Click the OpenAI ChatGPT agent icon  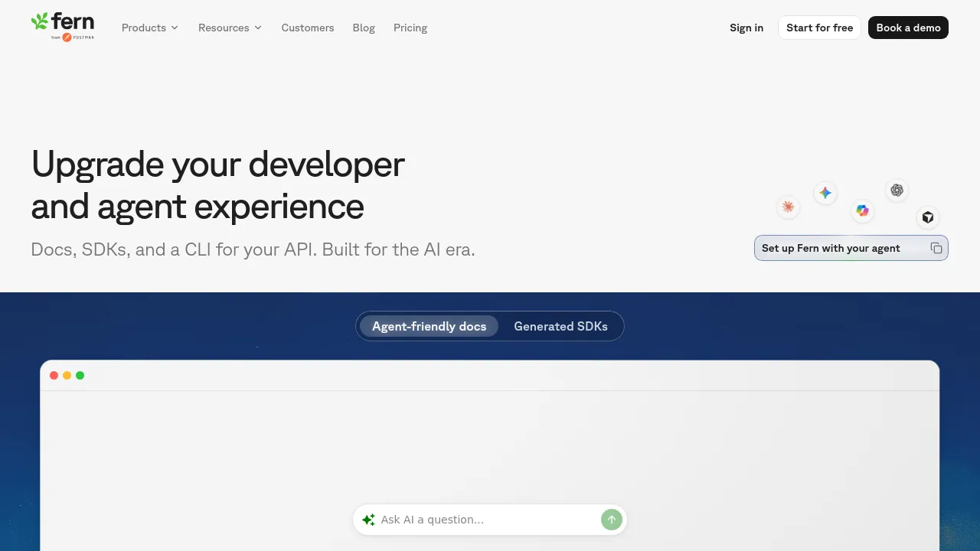897,190
